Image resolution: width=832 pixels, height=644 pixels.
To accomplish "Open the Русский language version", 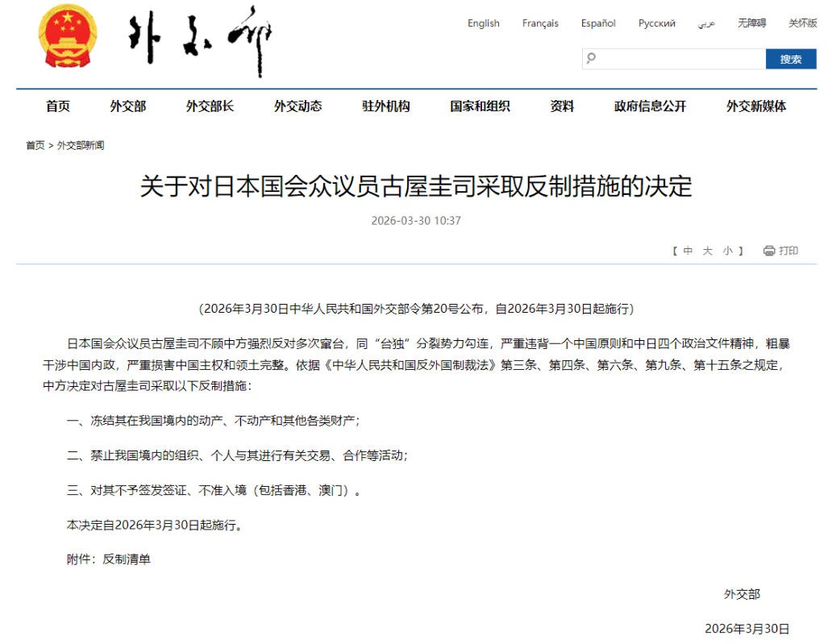I will 656,23.
